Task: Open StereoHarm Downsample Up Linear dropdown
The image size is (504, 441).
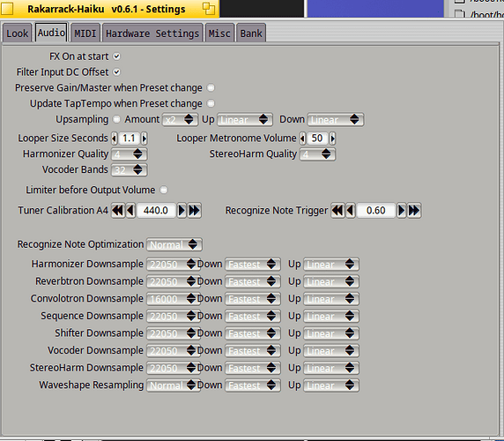Action: coord(331,369)
